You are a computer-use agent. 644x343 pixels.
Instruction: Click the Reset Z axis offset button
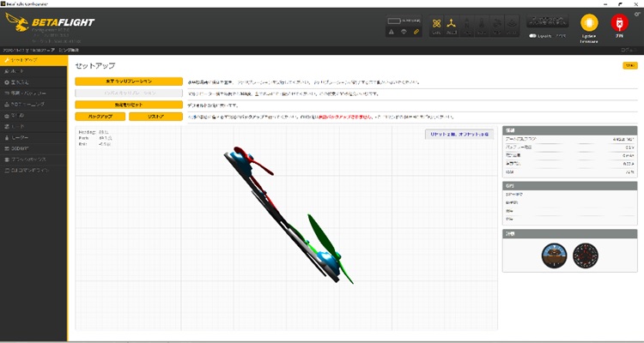point(459,135)
